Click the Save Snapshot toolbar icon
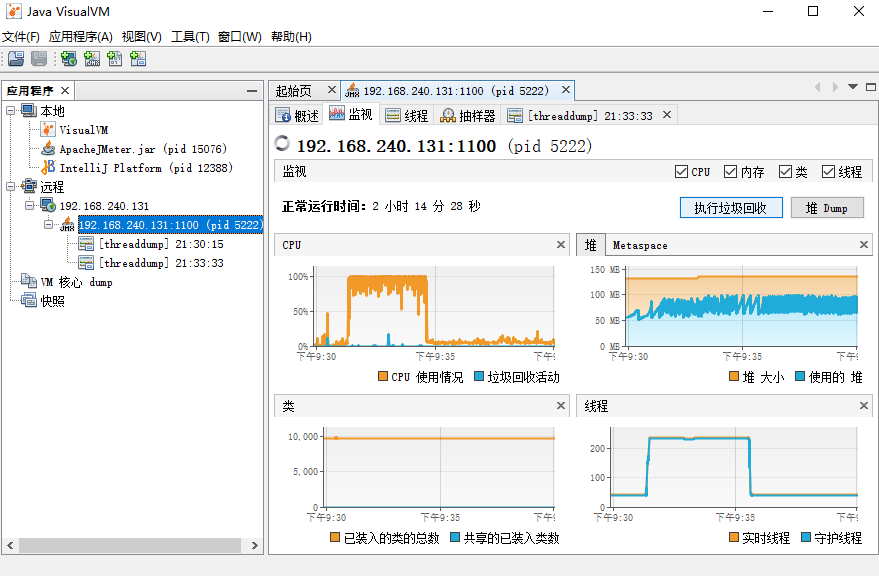 click(38, 58)
